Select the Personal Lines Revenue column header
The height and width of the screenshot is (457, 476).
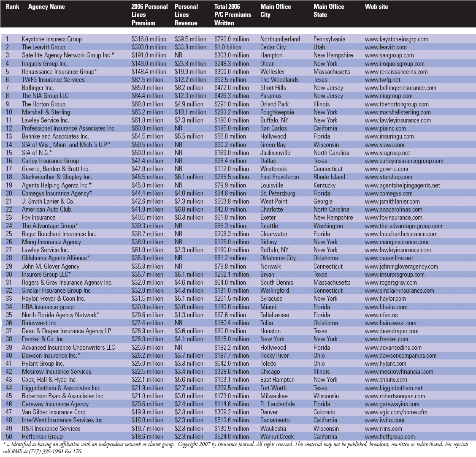click(187, 15)
